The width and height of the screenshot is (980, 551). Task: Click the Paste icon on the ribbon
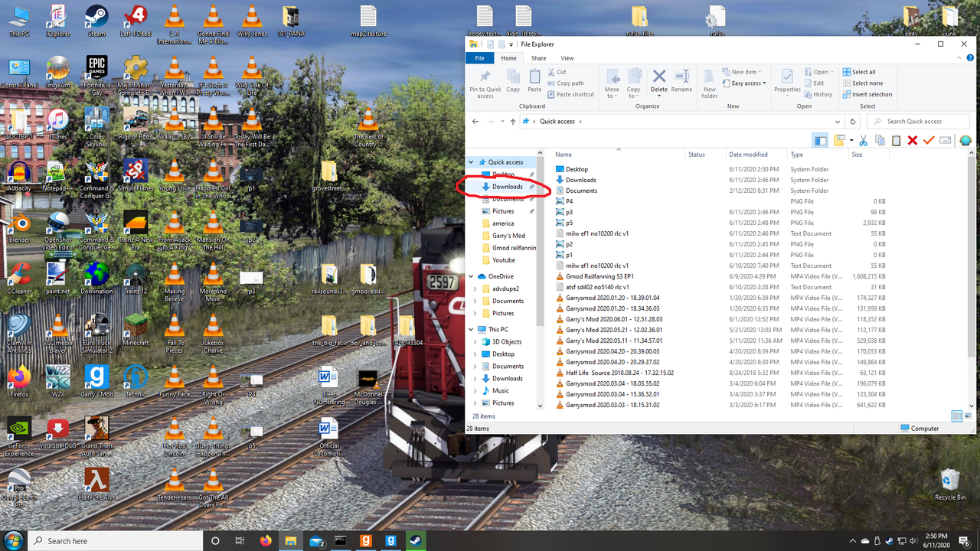(x=534, y=80)
